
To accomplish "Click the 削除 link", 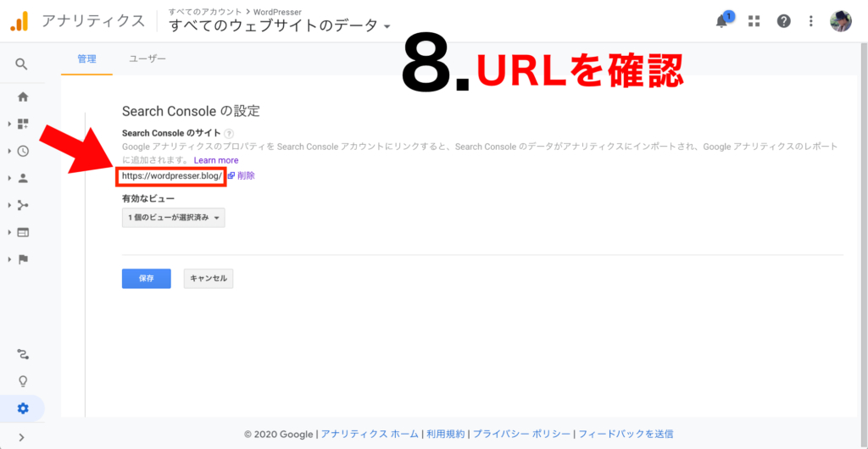I will tap(247, 176).
